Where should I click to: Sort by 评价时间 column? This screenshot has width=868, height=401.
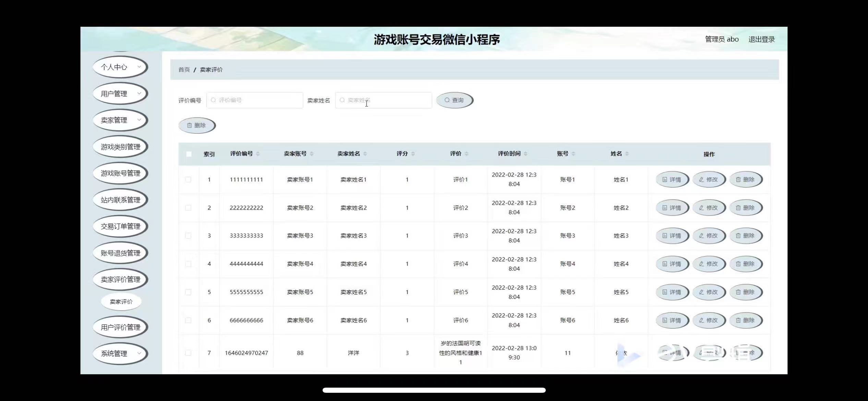526,154
